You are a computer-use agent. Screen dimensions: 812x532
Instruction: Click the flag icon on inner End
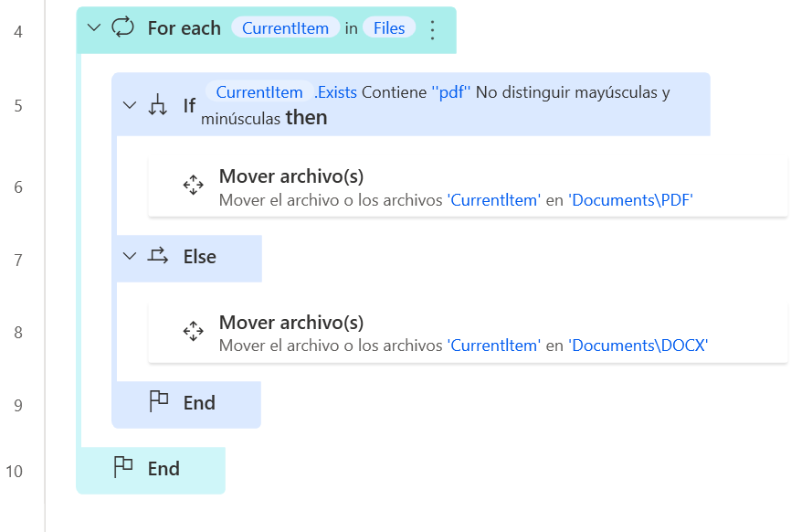pyautogui.click(x=158, y=401)
